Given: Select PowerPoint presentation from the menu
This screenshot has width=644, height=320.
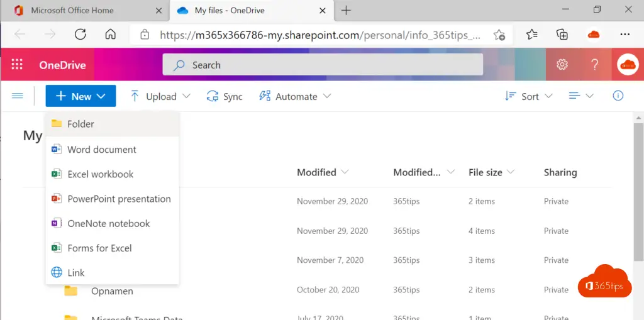Looking at the screenshot, I should tap(119, 199).
